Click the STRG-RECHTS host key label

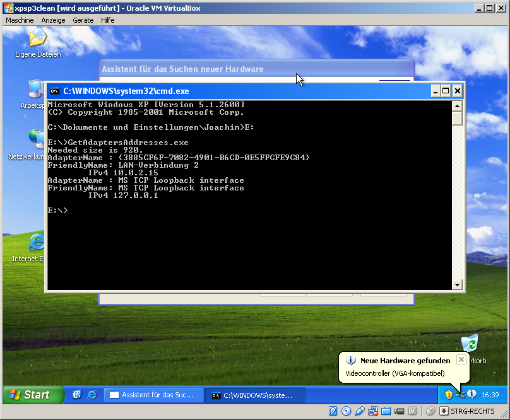click(472, 411)
